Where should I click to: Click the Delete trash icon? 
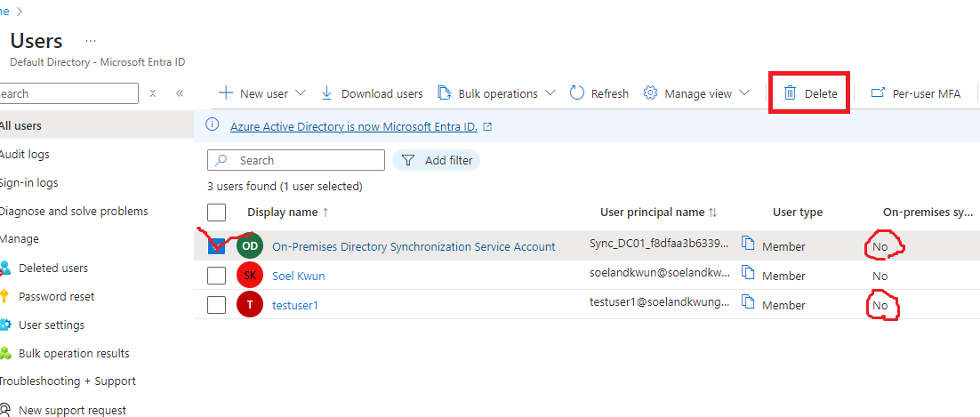coord(790,93)
